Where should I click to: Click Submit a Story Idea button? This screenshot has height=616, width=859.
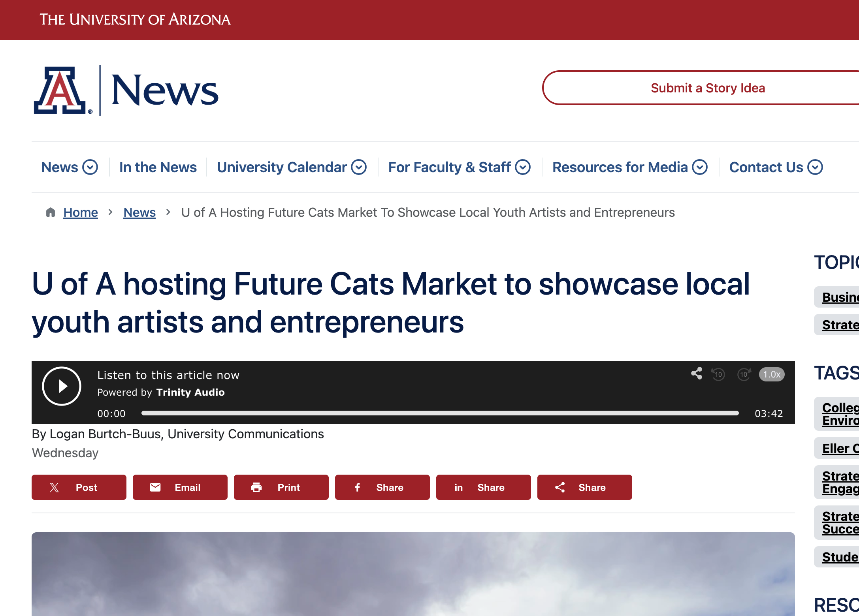coord(707,88)
